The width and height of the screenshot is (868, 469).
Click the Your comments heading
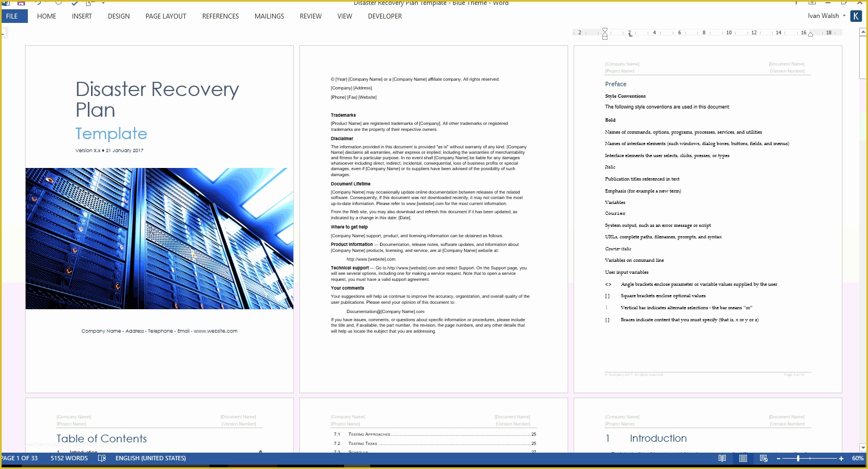(347, 288)
